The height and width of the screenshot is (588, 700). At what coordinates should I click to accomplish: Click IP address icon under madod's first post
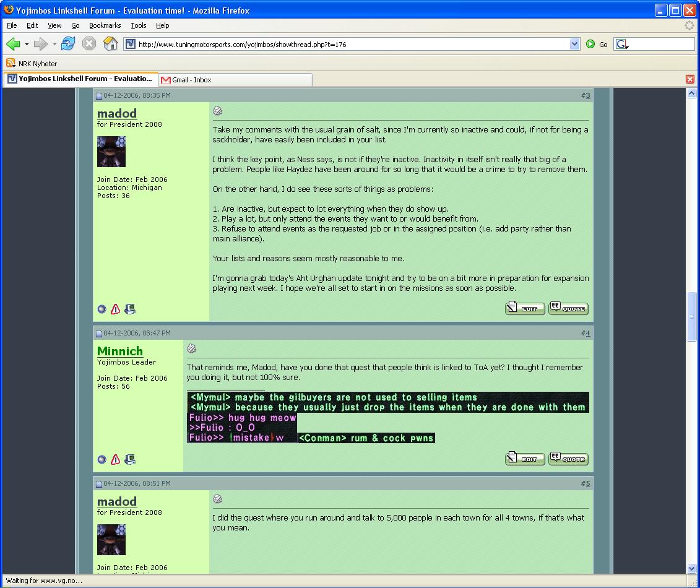coord(130,309)
